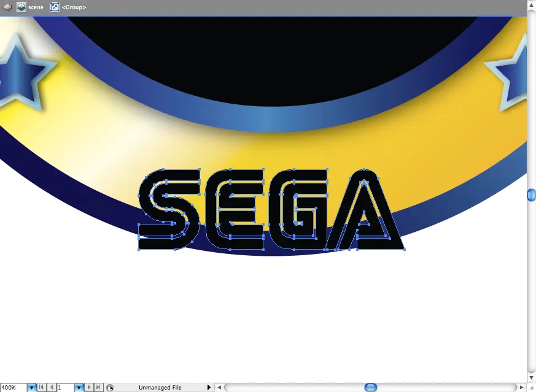
Task: Select the letter E of the SEGA logo
Action: [235, 209]
